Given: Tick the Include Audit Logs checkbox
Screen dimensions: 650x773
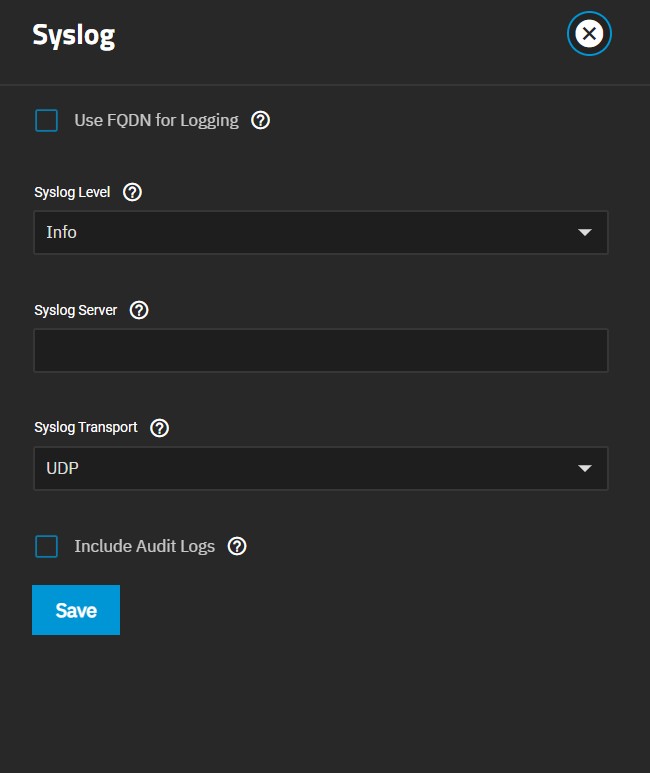Looking at the screenshot, I should pos(46,546).
